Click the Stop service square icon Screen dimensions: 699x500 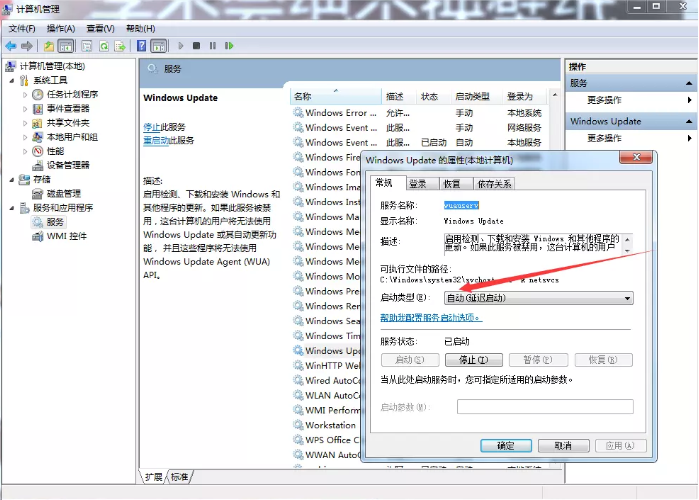tap(196, 46)
